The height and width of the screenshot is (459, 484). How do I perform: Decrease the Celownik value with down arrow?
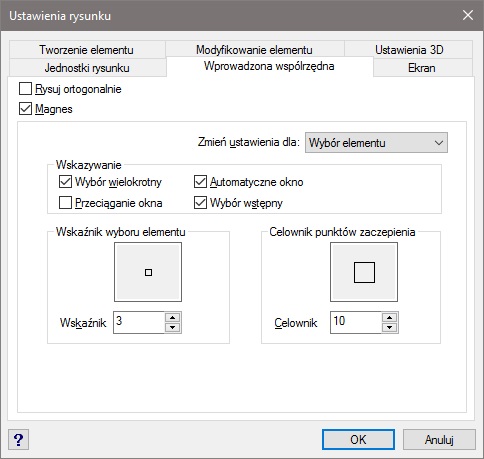click(x=389, y=327)
